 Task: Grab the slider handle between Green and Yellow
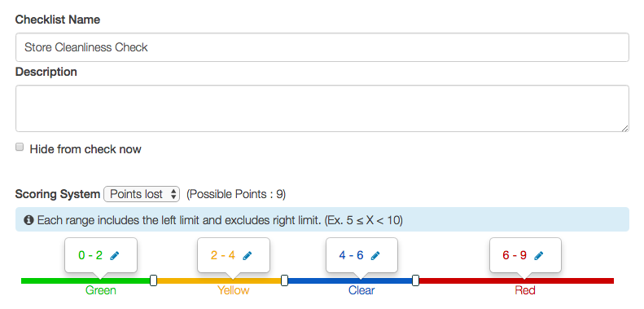153,280
